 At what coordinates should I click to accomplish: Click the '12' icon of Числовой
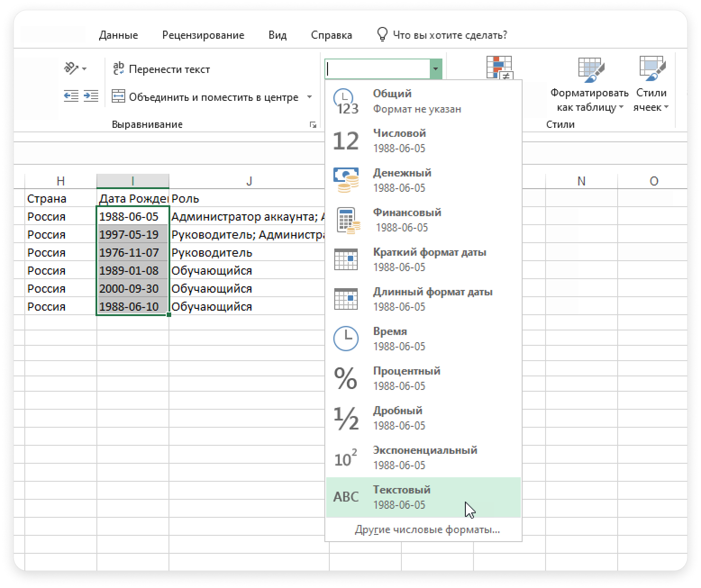point(346,141)
